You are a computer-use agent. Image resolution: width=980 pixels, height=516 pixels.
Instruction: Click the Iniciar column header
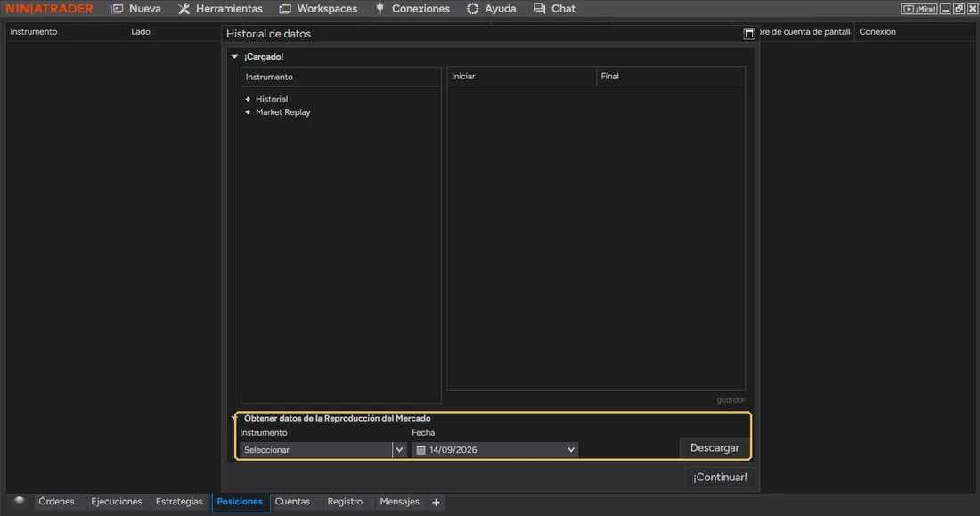tap(522, 77)
